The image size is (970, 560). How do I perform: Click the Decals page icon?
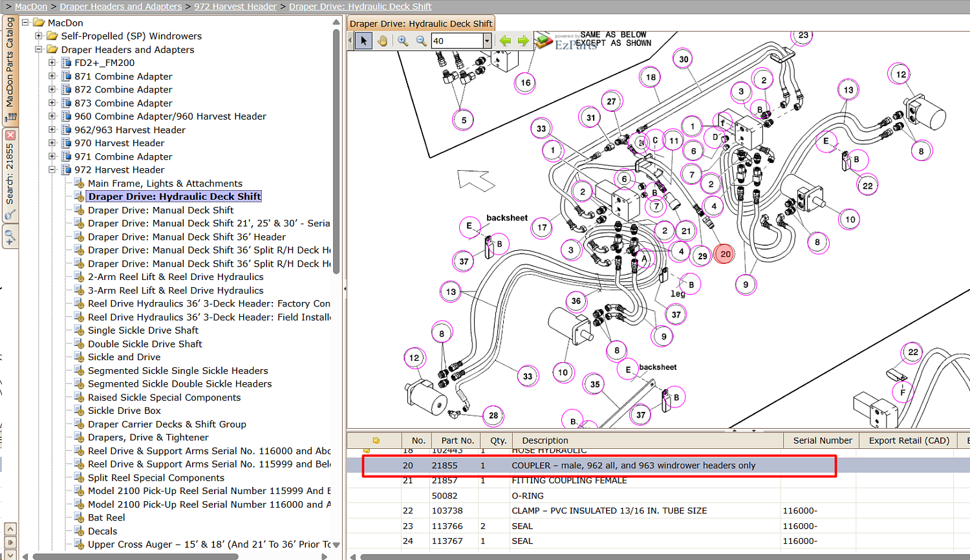point(80,531)
